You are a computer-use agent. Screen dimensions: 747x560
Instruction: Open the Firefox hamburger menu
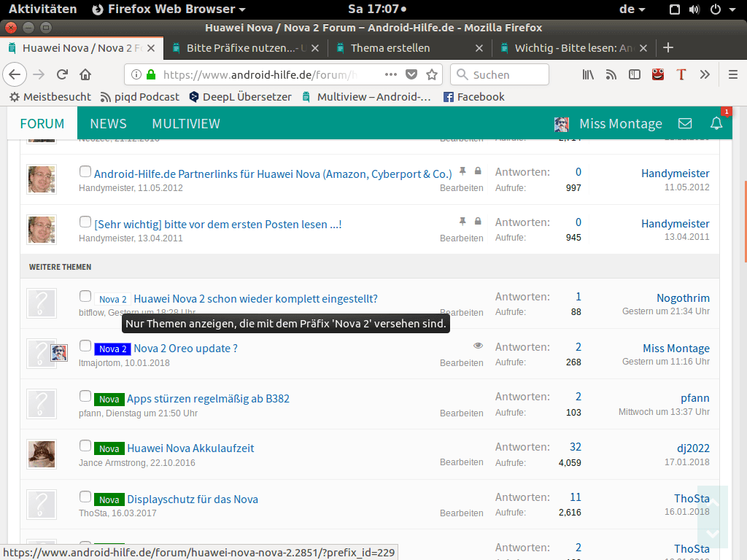coord(733,75)
